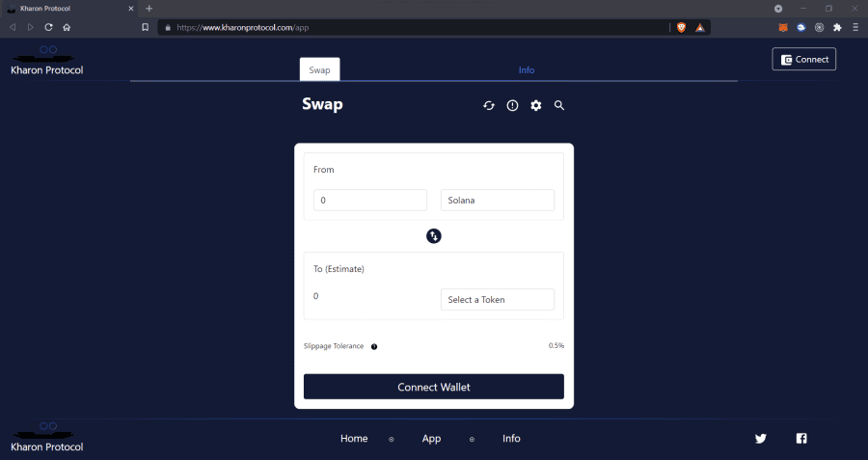The image size is (868, 460).
Task: Open the Facebook link in footer
Action: (x=801, y=439)
